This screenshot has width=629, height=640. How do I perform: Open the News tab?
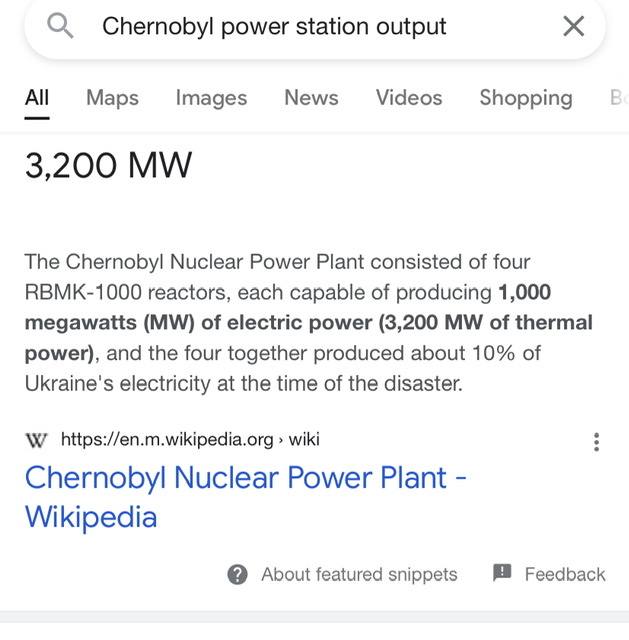tap(311, 98)
